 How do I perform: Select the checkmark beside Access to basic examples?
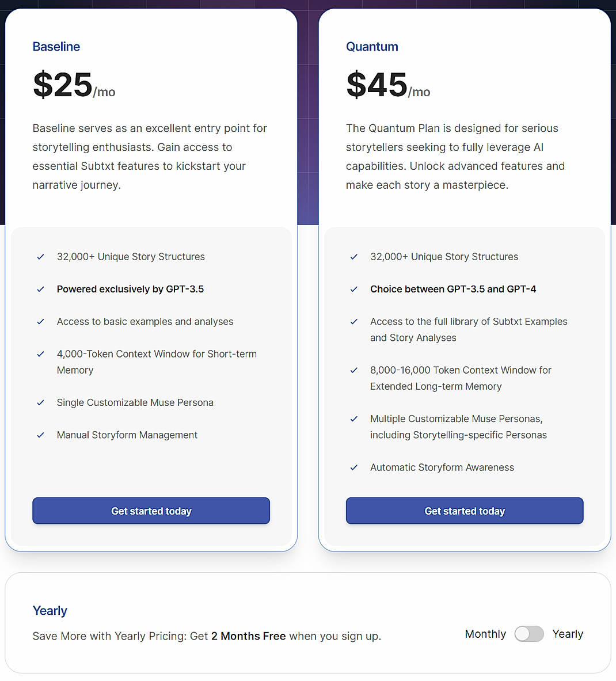[x=40, y=322]
